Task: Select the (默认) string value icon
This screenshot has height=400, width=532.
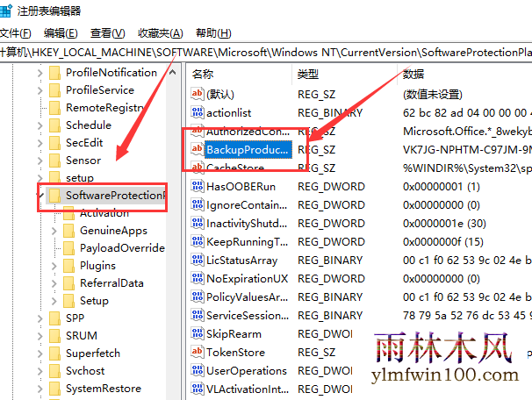Action: pos(198,94)
